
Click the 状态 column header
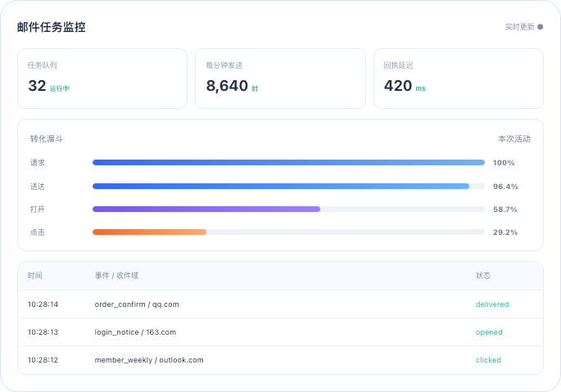(x=483, y=276)
